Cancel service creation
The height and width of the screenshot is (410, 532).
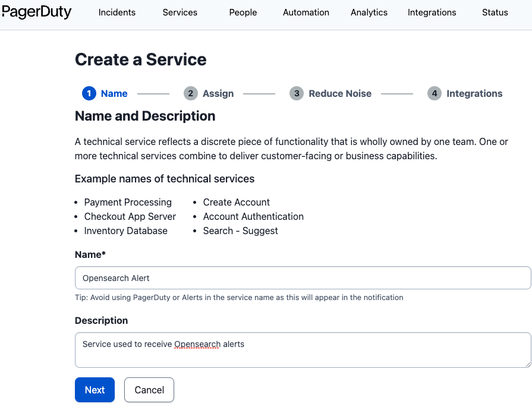click(x=149, y=390)
